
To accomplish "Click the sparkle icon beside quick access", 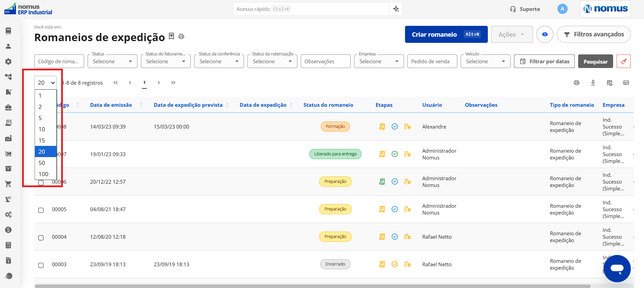I will (396, 9).
